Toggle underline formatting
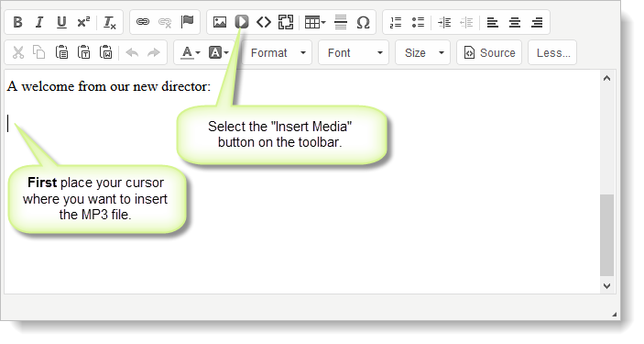The height and width of the screenshot is (344, 644). click(61, 22)
